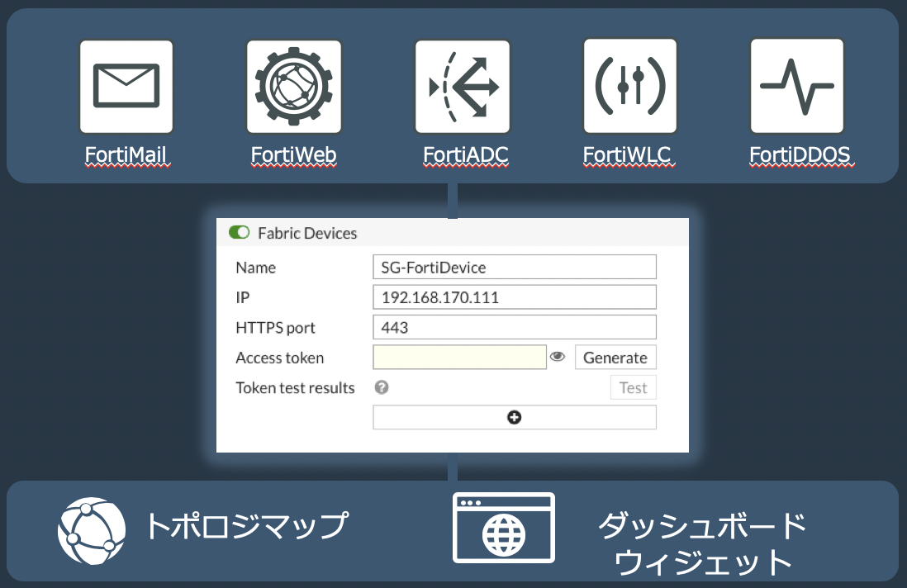Screen dimensions: 907x588
Task: Click the HTTPS port label
Action: tap(275, 328)
